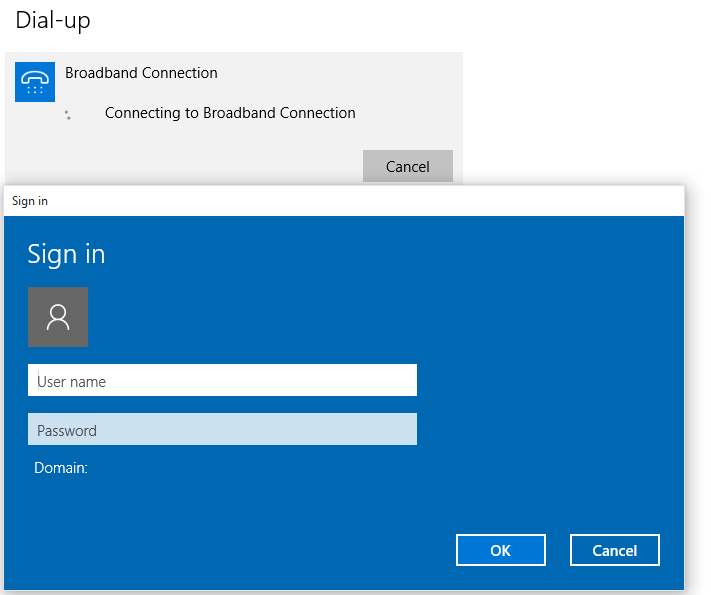The width and height of the screenshot is (711, 595).
Task: Click the Domain label
Action: (61, 467)
